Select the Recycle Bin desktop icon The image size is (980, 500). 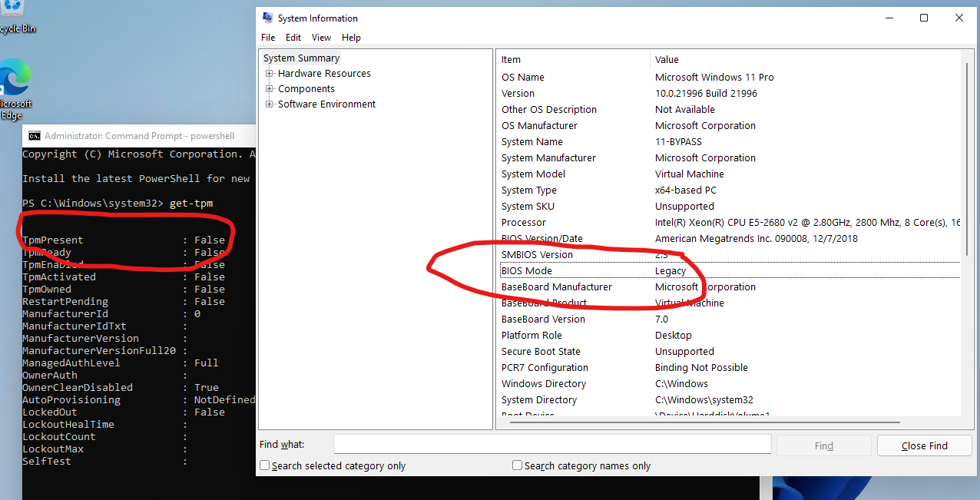[x=15, y=18]
